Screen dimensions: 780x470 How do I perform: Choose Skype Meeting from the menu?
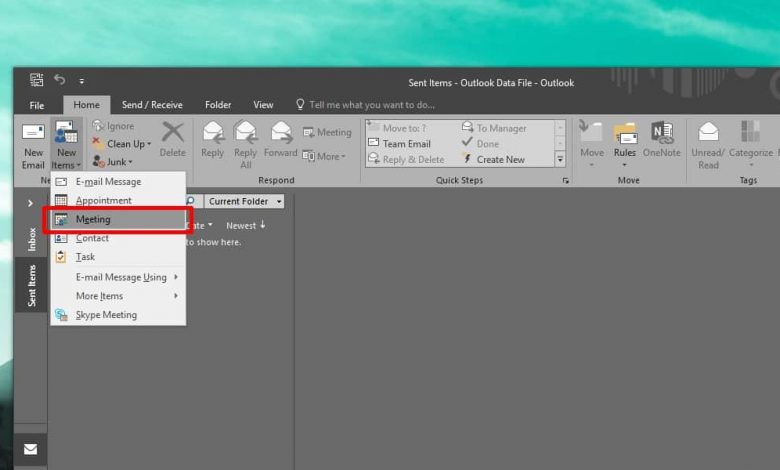click(118, 315)
